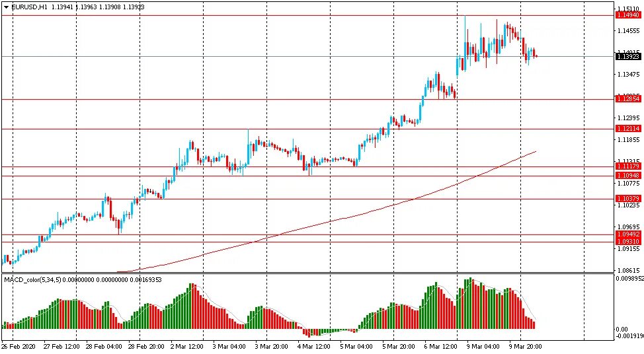Click the 5 Mar 04:00 time label
The height and width of the screenshot is (354, 644).
tap(356, 347)
